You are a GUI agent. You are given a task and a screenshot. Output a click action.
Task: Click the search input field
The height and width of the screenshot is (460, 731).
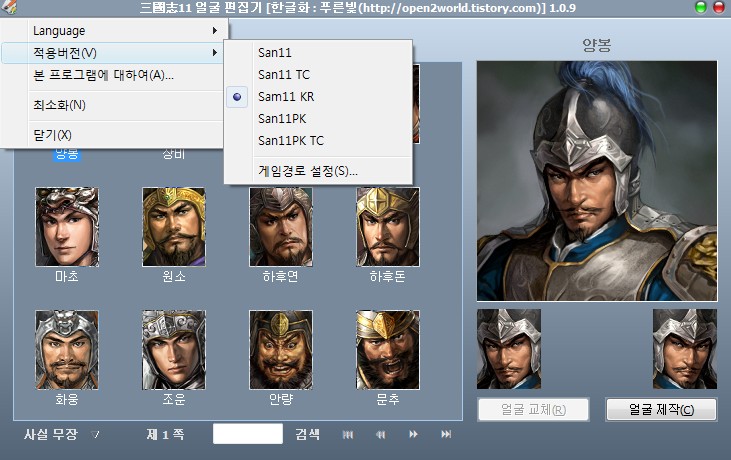(248, 434)
